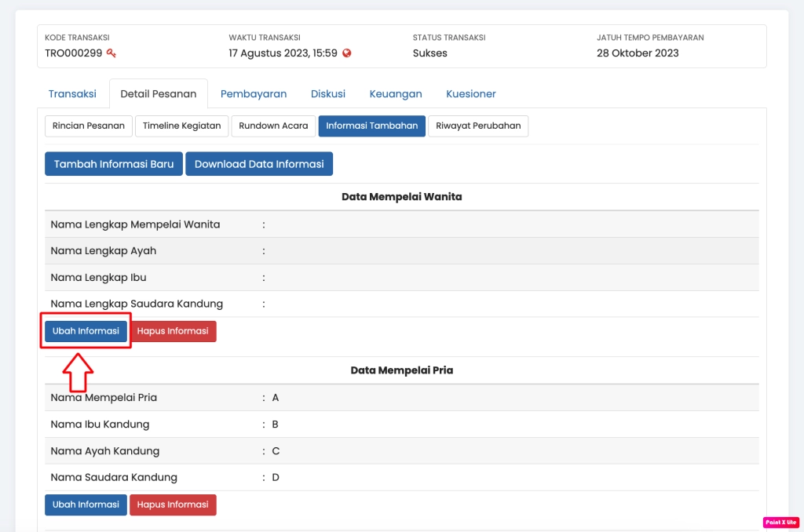
Task: Open the Keuangan tab
Action: [396, 93]
